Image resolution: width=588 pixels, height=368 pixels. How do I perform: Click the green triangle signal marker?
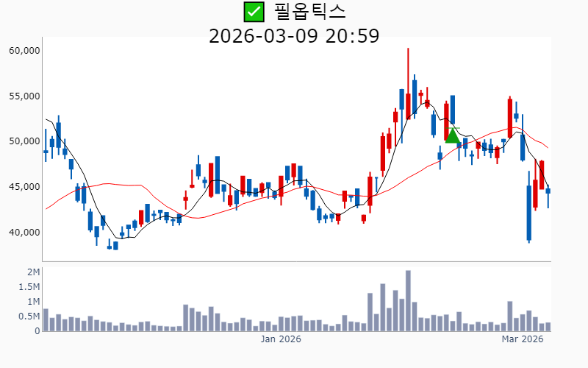[x=453, y=135]
